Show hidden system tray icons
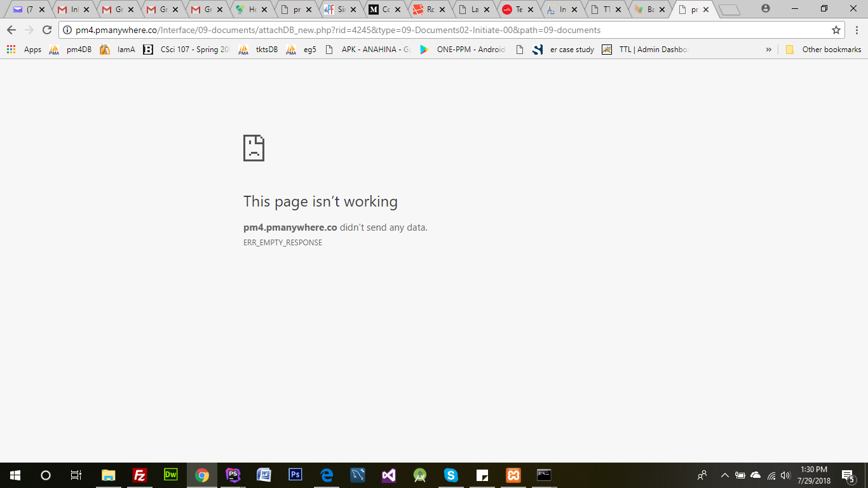Screen dimensions: 868x488 coord(724,475)
